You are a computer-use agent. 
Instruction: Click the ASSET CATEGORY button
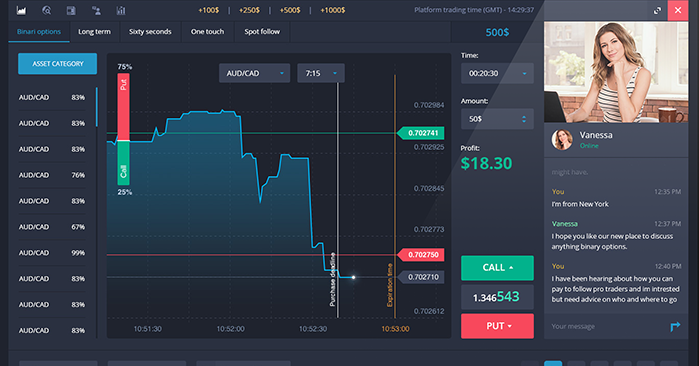58,64
